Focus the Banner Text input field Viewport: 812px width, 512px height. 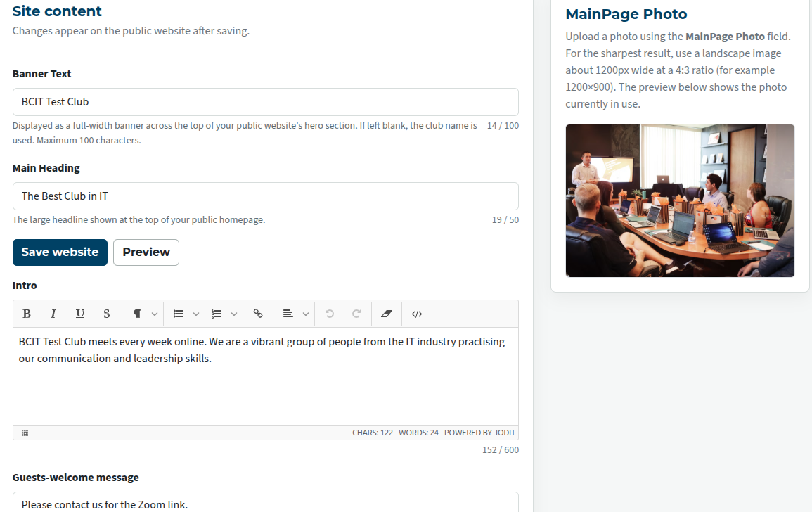coord(266,102)
